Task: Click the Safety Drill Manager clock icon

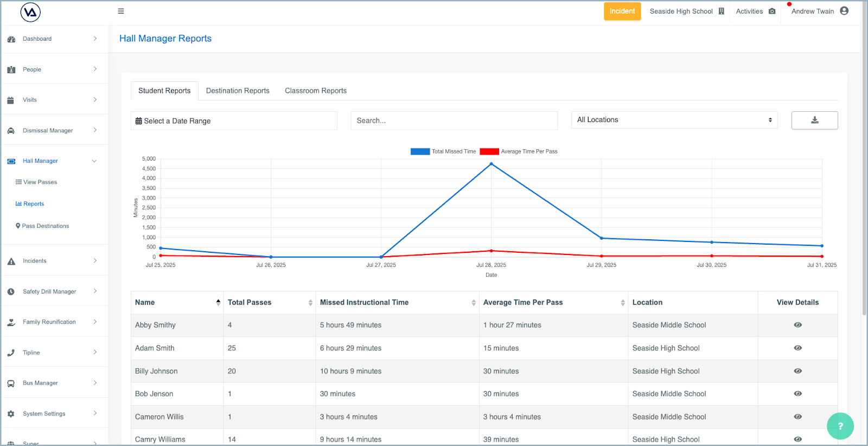Action: click(x=11, y=292)
